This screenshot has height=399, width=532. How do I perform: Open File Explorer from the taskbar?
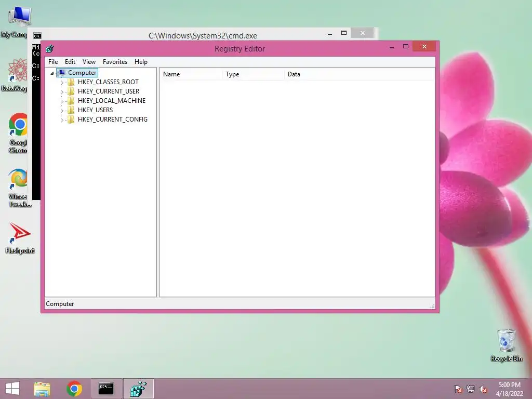coord(42,389)
